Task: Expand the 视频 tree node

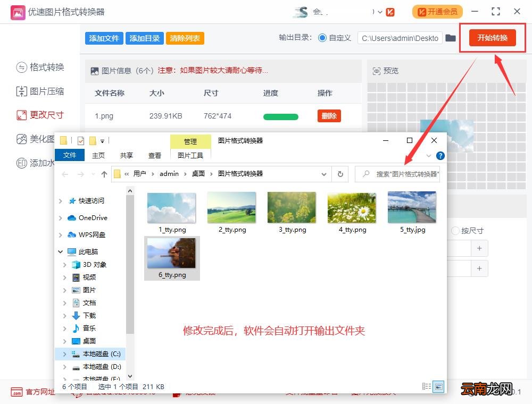Action: point(64,277)
